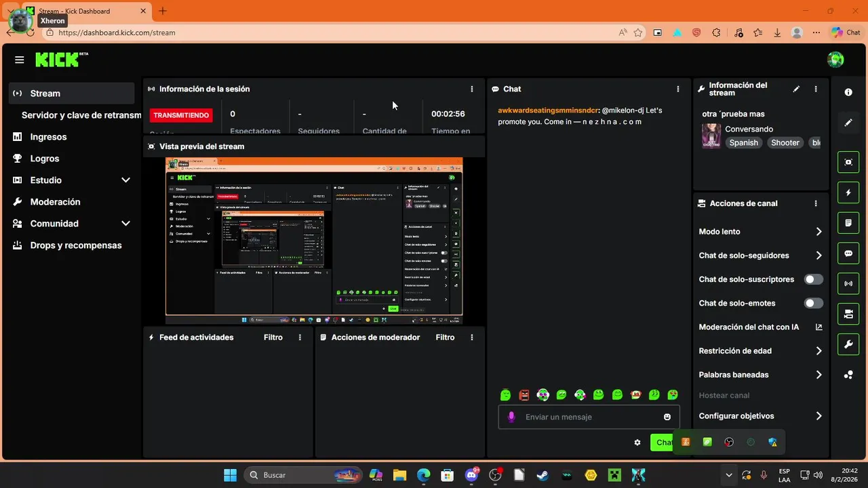This screenshot has width=868, height=488.
Task: Open the user avatar in Kick header
Action: point(835,60)
